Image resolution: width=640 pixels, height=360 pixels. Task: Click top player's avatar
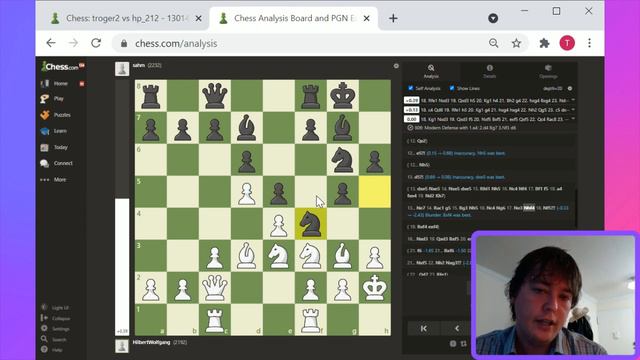point(122,69)
